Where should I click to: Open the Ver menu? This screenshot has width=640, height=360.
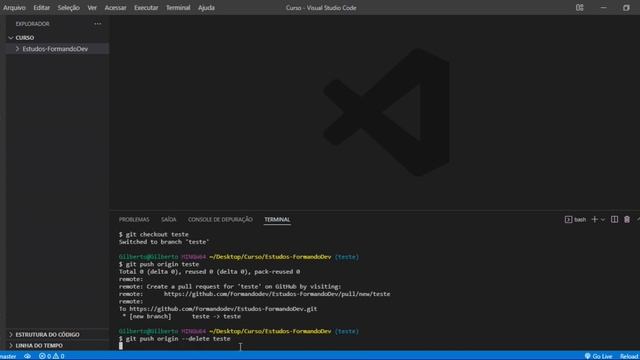click(x=92, y=8)
